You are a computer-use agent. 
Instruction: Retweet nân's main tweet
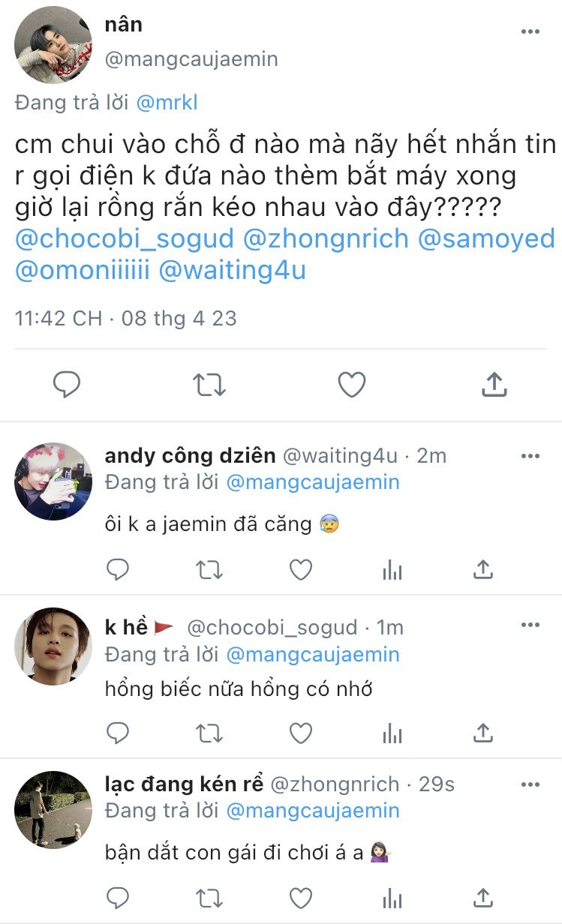209,385
